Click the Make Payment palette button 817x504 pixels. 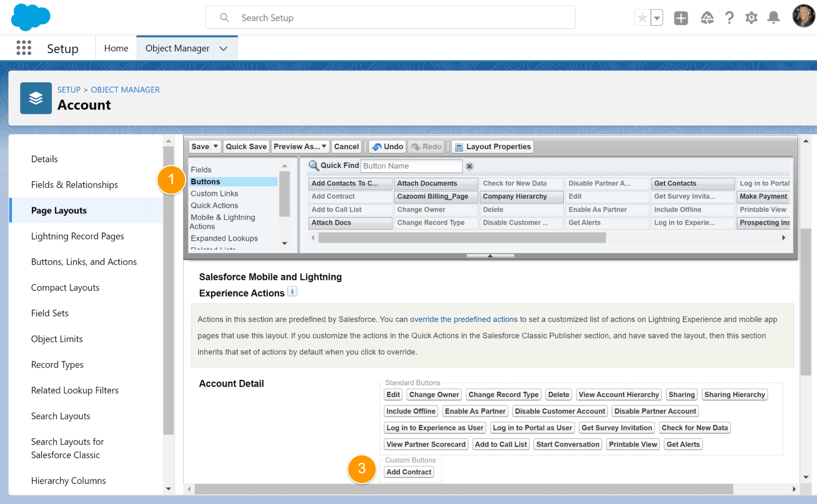pos(763,197)
